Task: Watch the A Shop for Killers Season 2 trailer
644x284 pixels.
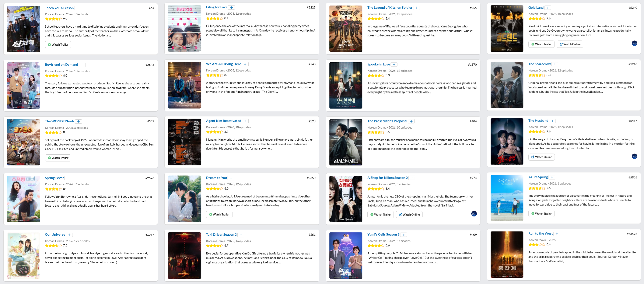Action: (381, 215)
